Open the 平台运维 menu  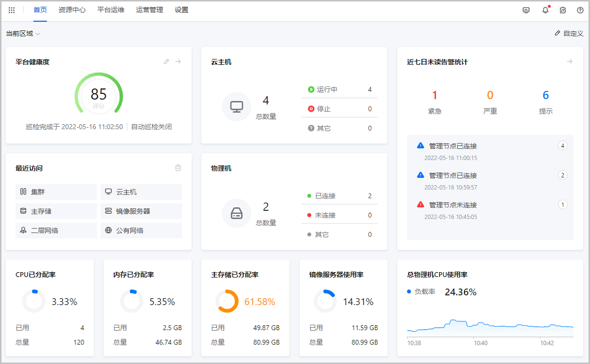tap(111, 10)
